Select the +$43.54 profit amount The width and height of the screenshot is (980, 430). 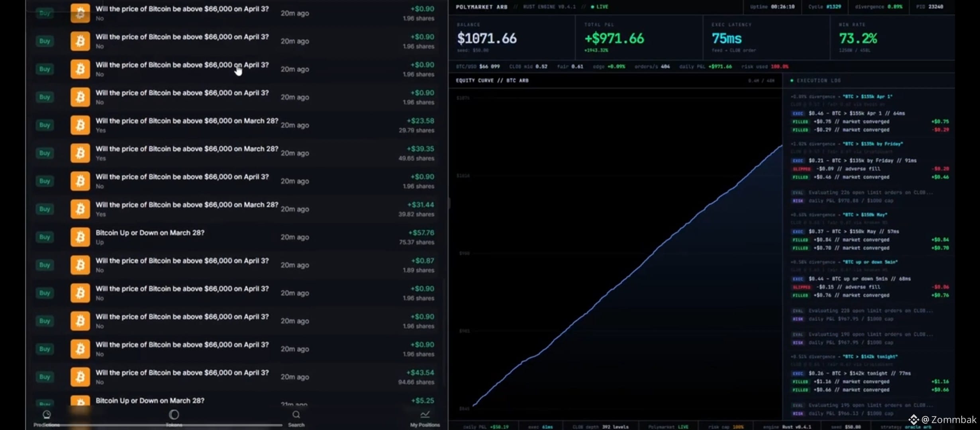420,373
